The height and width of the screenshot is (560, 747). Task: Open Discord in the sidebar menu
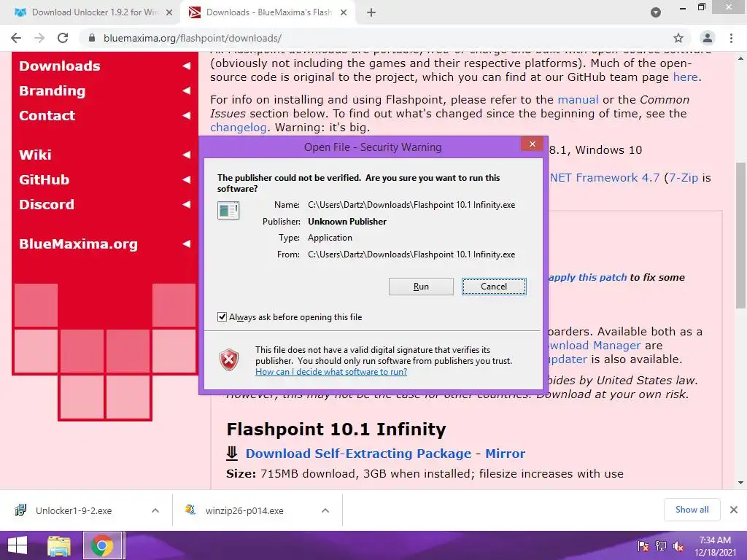[x=47, y=204]
